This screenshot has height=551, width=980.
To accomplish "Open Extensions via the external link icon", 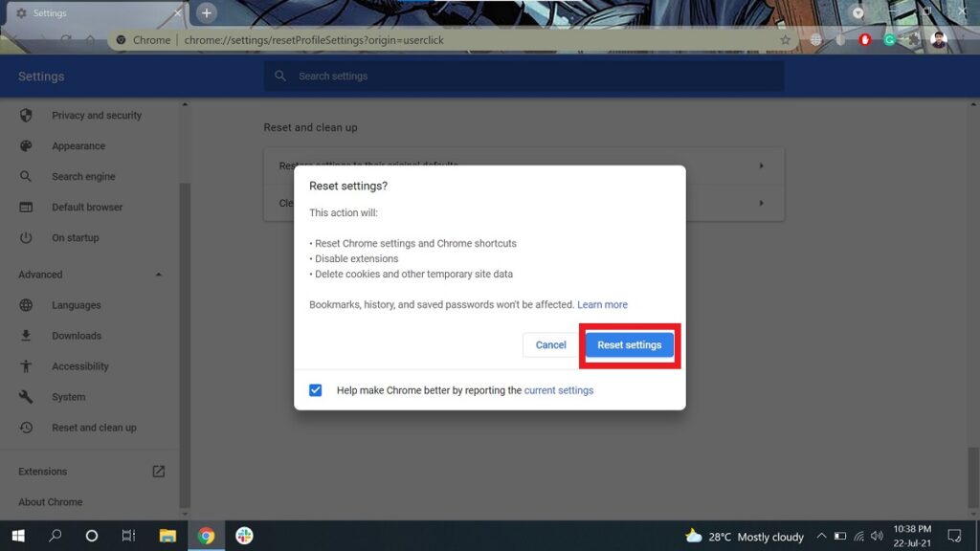I will pyautogui.click(x=160, y=471).
